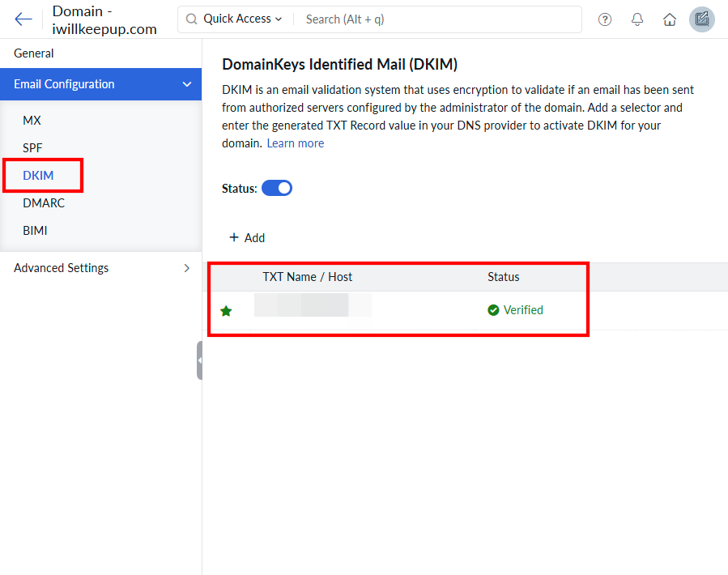Open the notifications bell icon
The height and width of the screenshot is (575, 728).
[637, 19]
